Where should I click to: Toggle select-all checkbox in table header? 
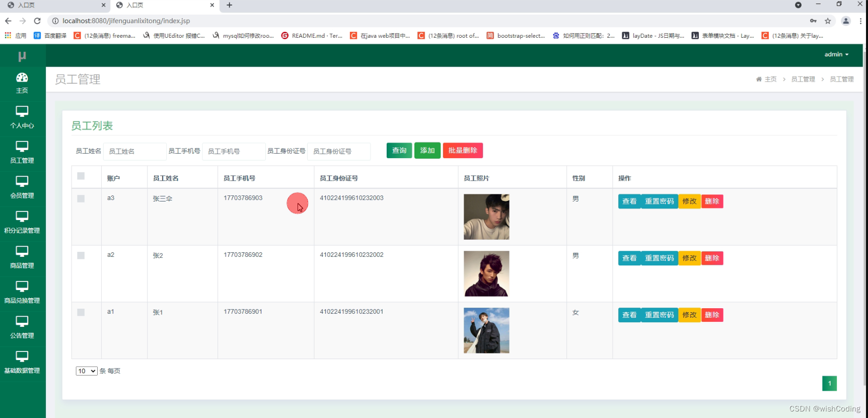pos(81,176)
